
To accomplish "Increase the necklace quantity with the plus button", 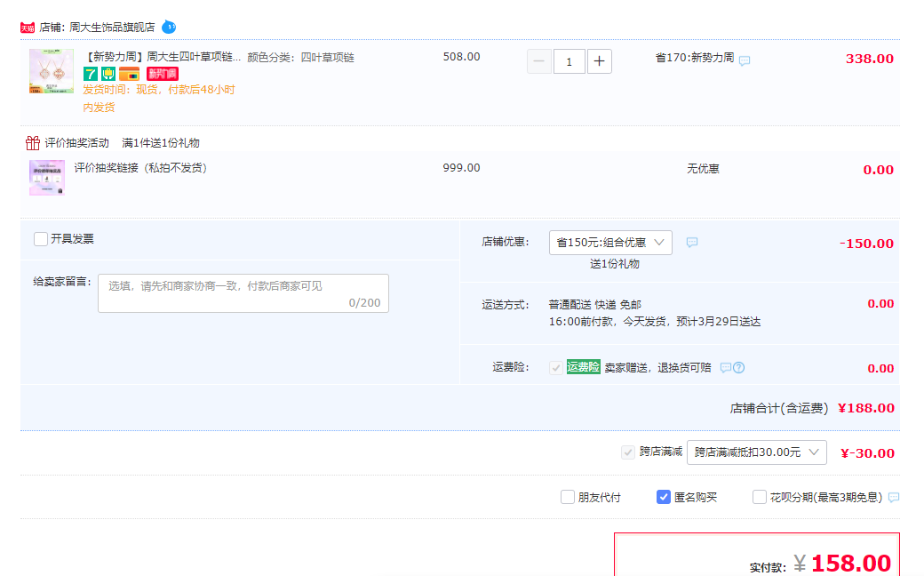I will click(x=600, y=61).
